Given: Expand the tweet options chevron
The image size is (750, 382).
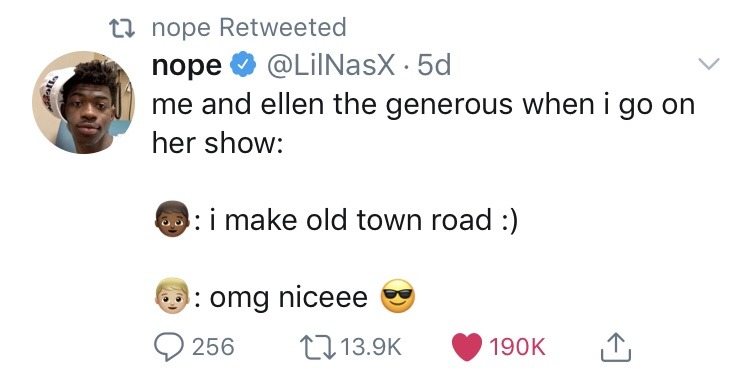Looking at the screenshot, I should click(x=708, y=63).
